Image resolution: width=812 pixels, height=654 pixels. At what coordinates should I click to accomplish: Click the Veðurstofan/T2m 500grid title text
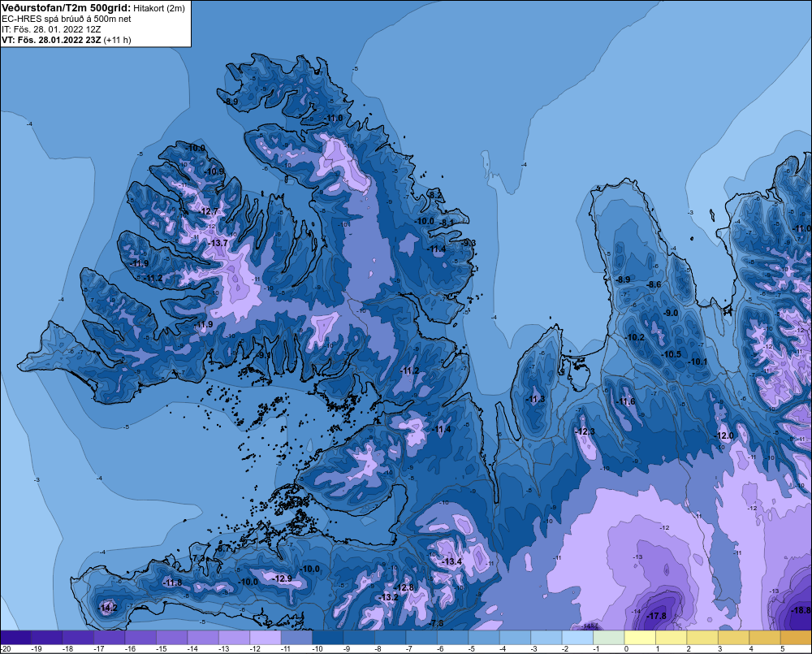tap(67, 8)
